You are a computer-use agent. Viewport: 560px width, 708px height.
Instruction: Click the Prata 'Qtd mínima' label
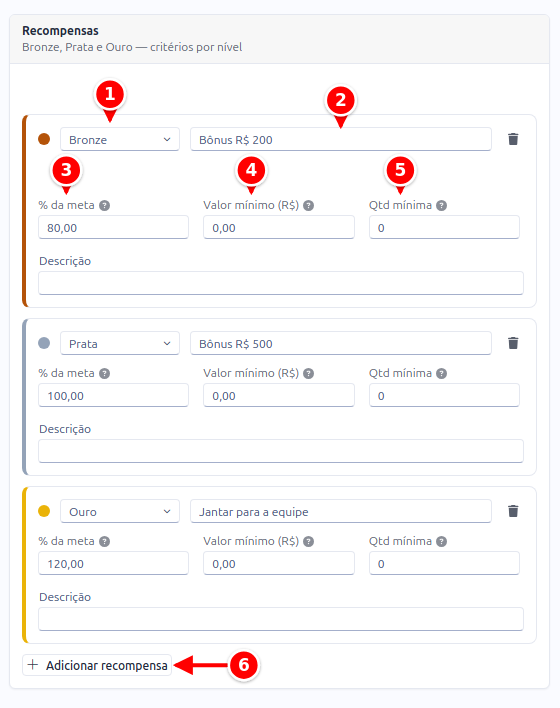click(401, 373)
